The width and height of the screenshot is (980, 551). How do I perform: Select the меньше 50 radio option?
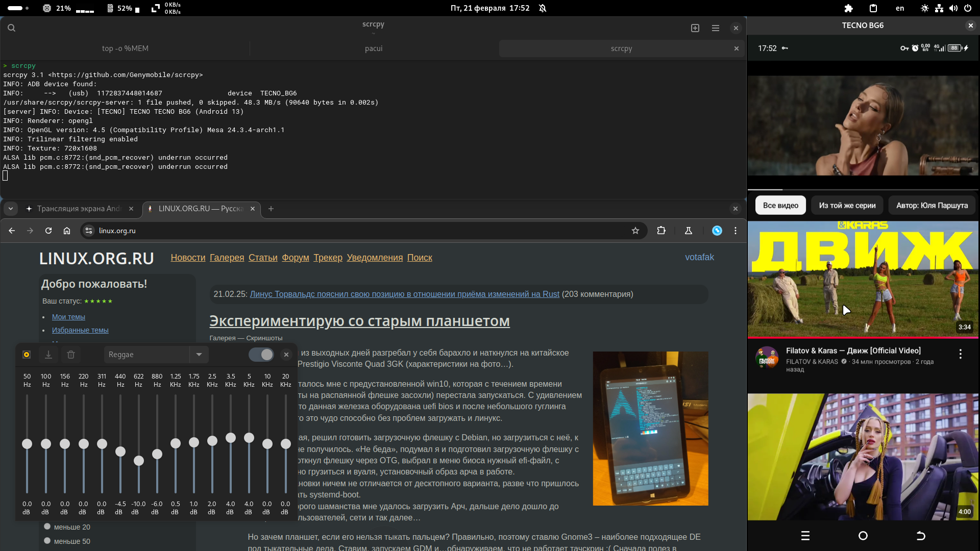(47, 541)
